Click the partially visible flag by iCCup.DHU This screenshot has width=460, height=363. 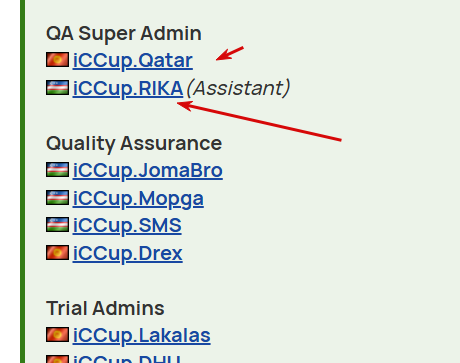[x=57, y=359]
